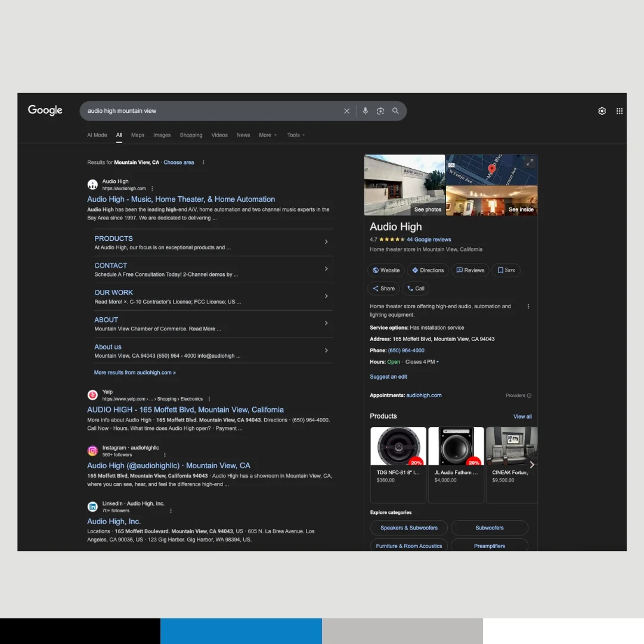Save Audio High with Save button

[506, 270]
